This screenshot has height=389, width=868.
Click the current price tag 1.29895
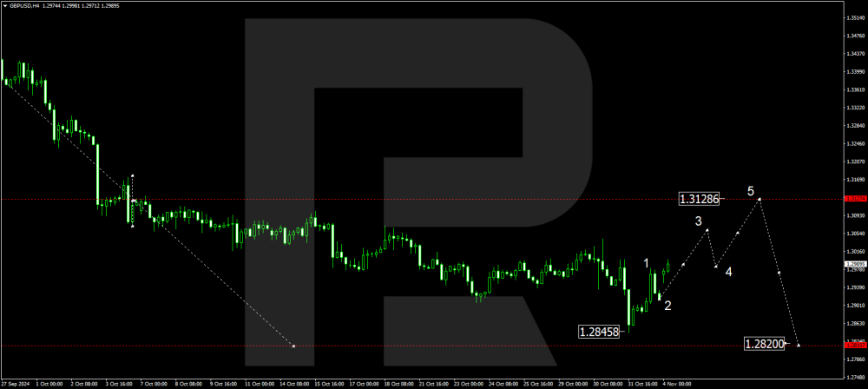[x=854, y=263]
